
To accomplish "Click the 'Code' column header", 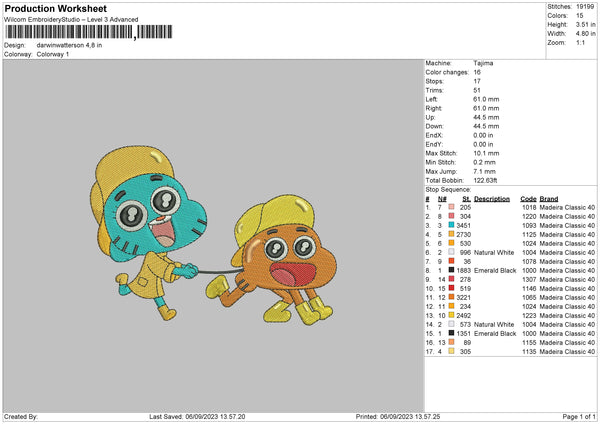I will coord(528,199).
